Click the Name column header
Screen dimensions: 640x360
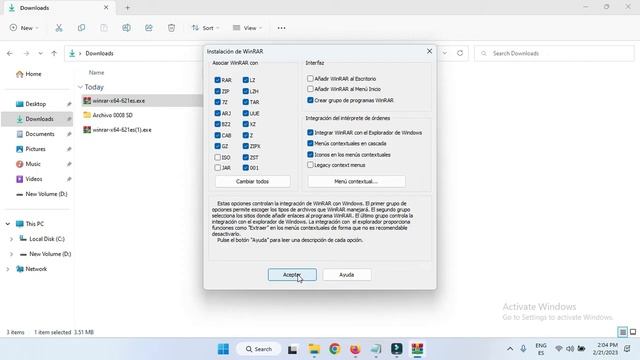[x=96, y=73]
